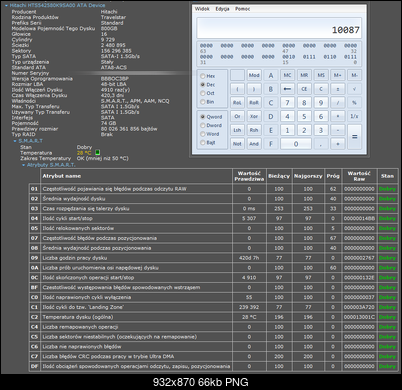Click the RoR rotate right key
Image resolution: width=402 pixels, height=390 pixels.
pyautogui.click(x=254, y=103)
